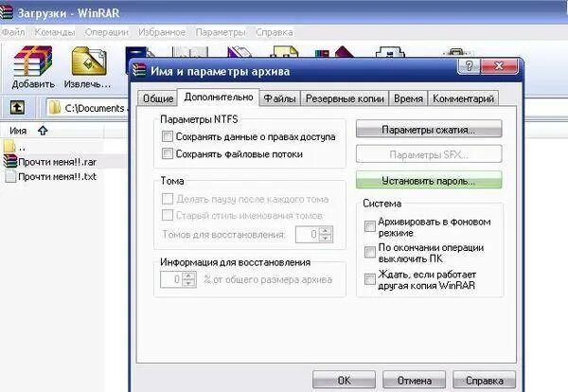Image resolution: width=568 pixels, height=392 pixels.
Task: Click the Справка button in dialog
Action: tap(485, 380)
